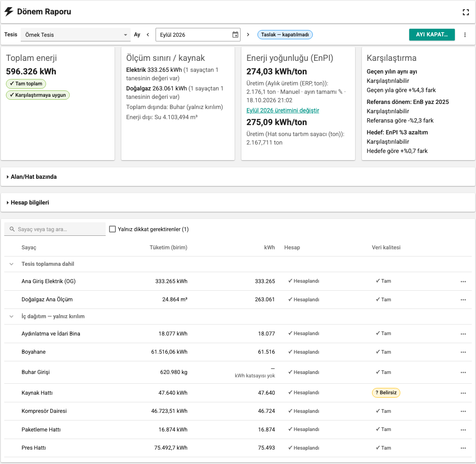This screenshot has width=476, height=464.
Task: Select the Kompresör Dairesi meter name
Action: click(x=44, y=411)
